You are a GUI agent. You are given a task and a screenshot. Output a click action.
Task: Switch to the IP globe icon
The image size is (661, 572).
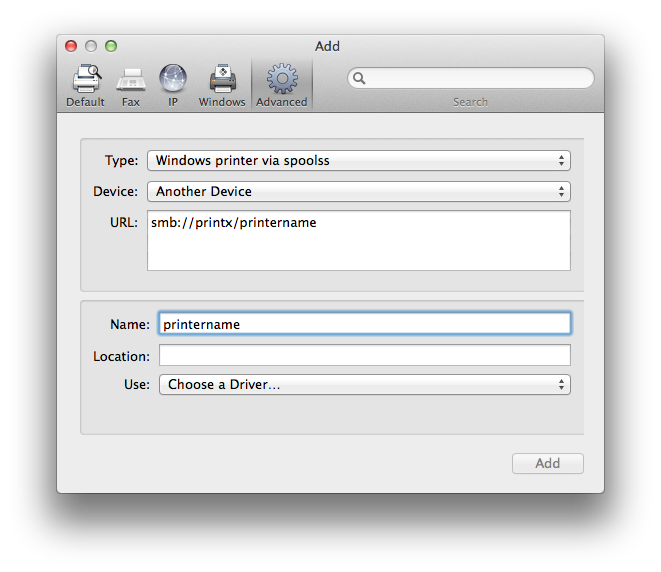173,78
